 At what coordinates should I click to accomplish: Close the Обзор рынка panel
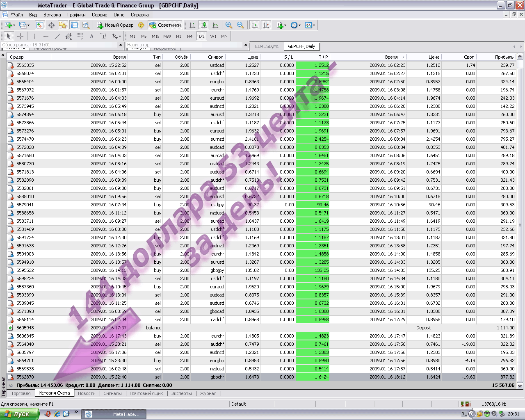(x=121, y=45)
